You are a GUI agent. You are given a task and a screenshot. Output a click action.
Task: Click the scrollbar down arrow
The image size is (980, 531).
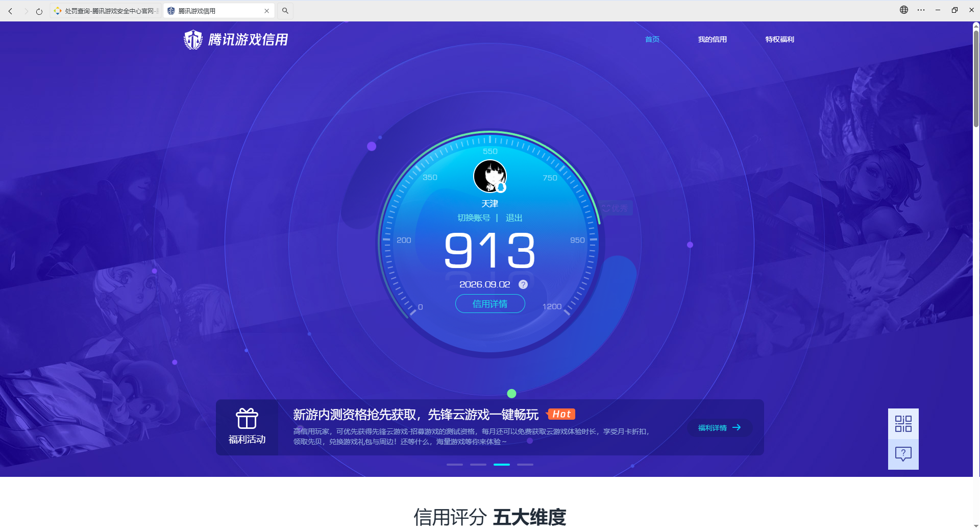(x=976, y=526)
